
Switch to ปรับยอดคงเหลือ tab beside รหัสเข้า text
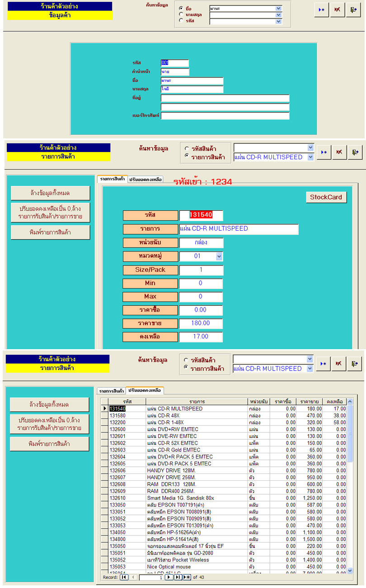tap(145, 180)
